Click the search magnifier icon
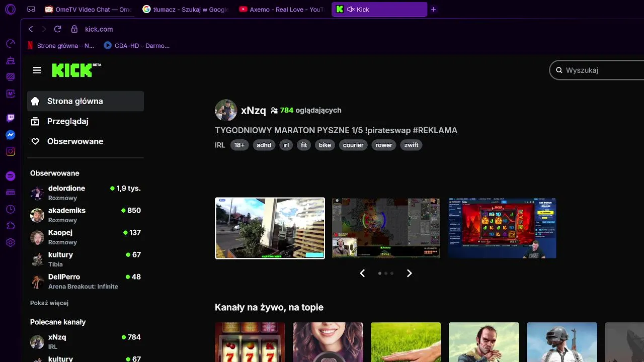Image resolution: width=644 pixels, height=362 pixels. click(559, 70)
